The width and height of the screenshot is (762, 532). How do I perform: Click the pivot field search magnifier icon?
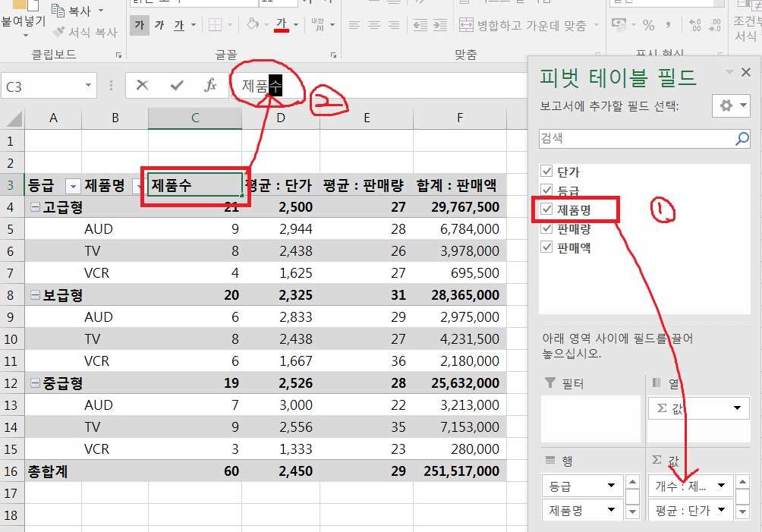pos(742,139)
